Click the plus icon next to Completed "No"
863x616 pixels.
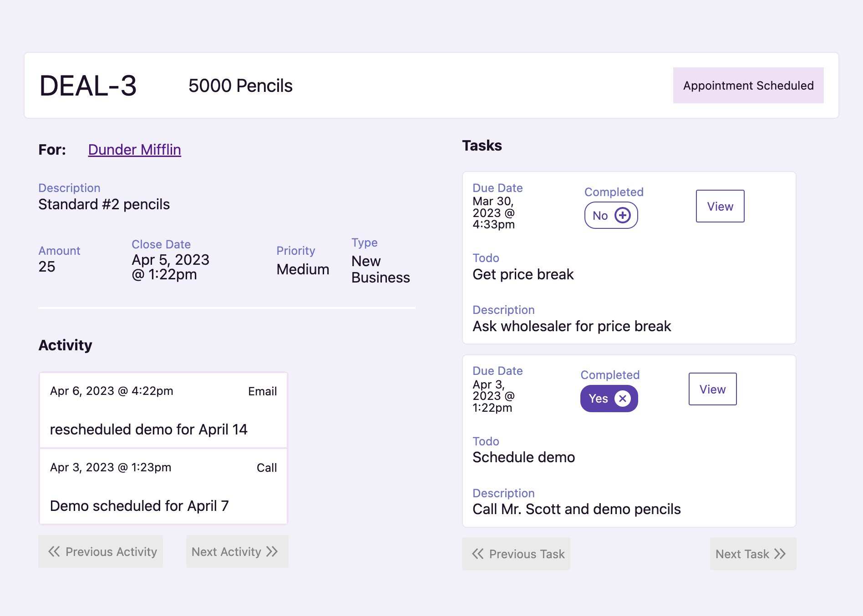coord(623,215)
